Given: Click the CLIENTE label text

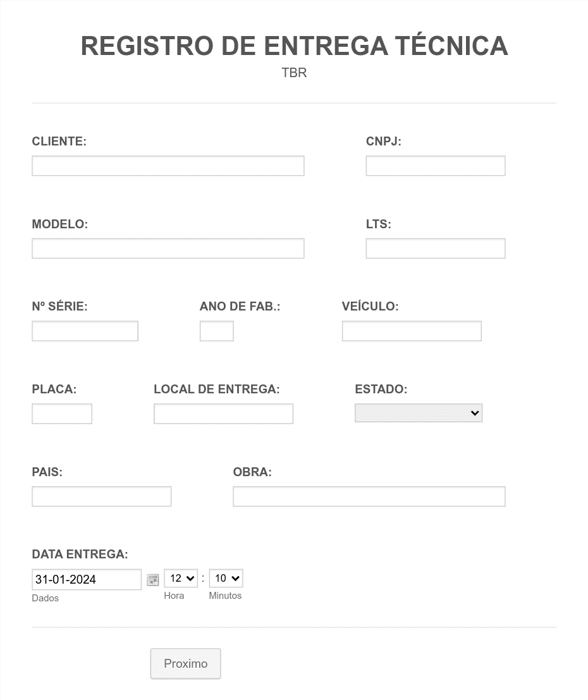Looking at the screenshot, I should [x=59, y=141].
